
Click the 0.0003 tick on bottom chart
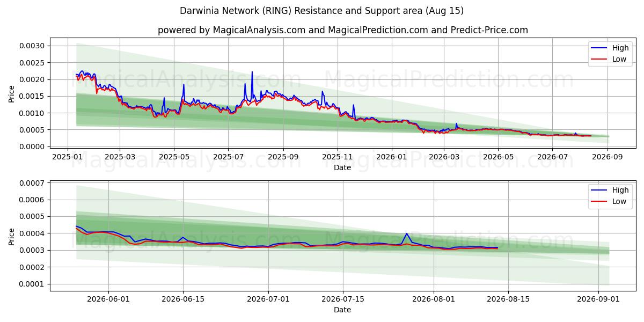point(32,250)
